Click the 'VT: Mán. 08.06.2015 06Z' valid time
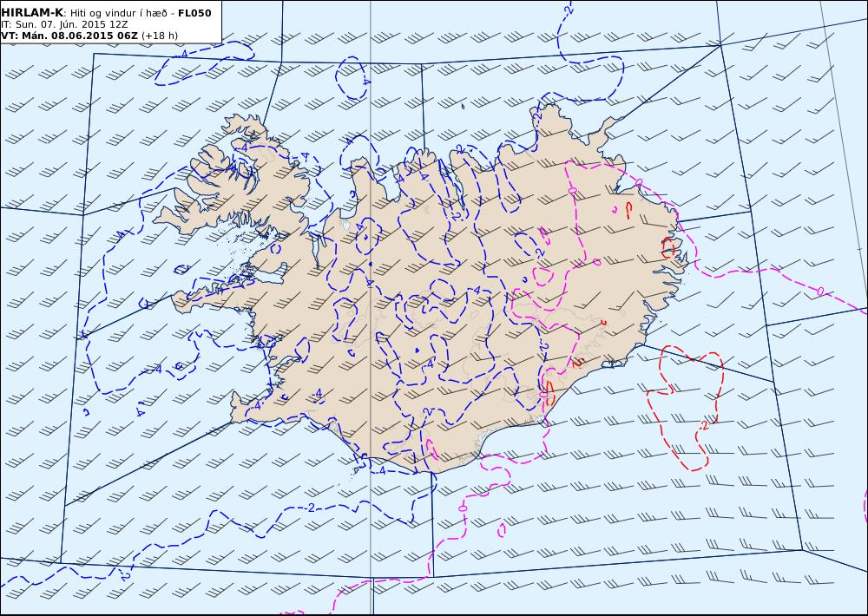The width and height of the screenshot is (868, 616). (x=69, y=36)
